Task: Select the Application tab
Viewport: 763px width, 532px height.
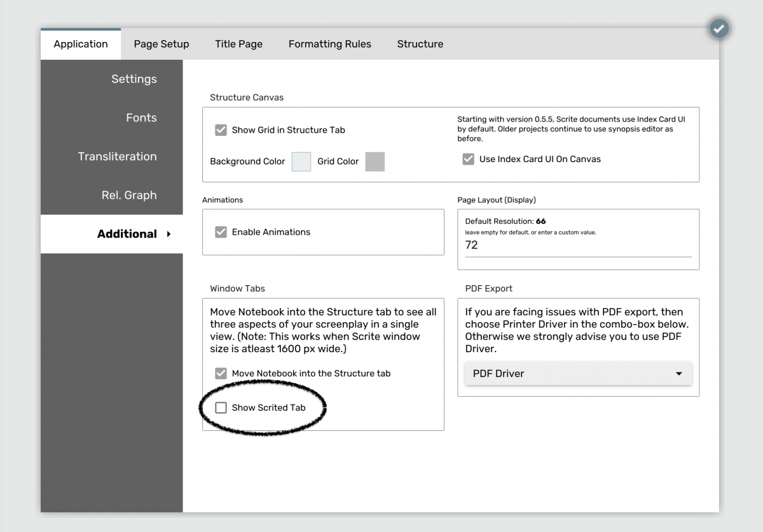Action: 81,44
